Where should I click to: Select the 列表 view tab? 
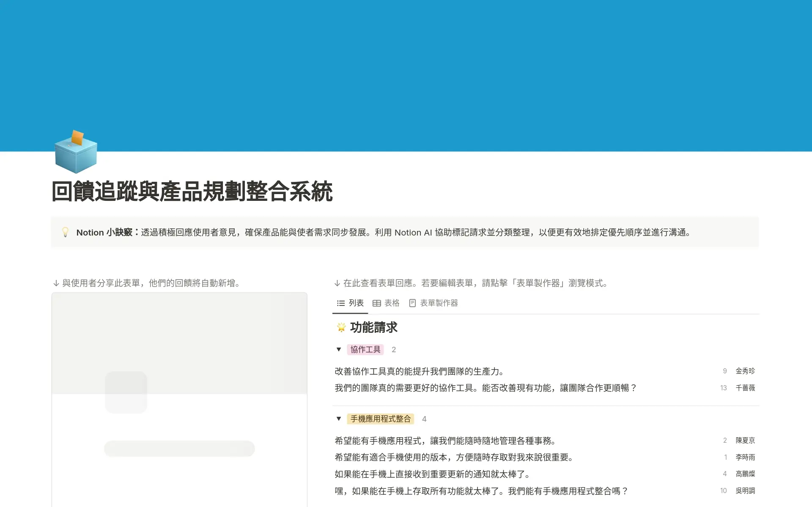355,303
